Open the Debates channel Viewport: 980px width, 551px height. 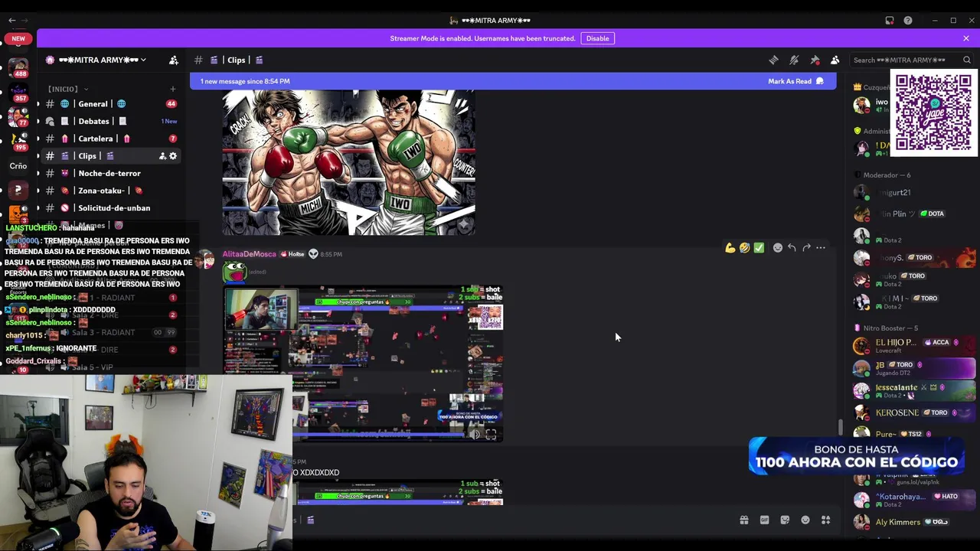[112, 121]
